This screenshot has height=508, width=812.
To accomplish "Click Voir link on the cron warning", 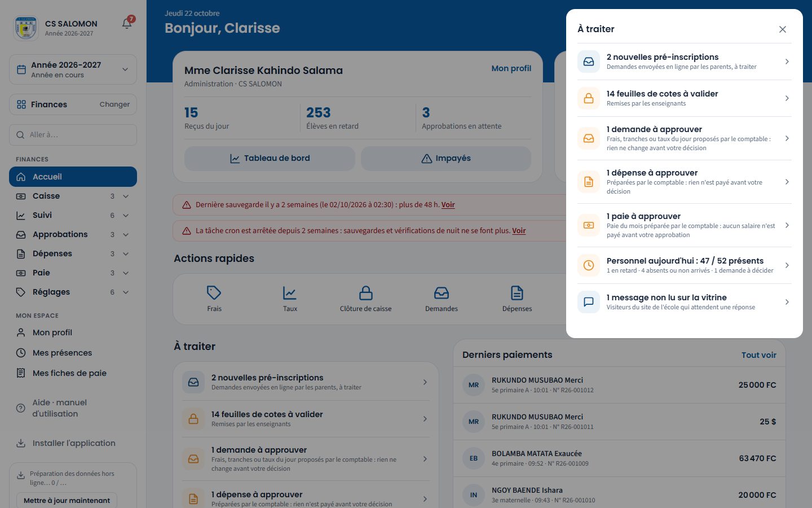I will tap(519, 231).
